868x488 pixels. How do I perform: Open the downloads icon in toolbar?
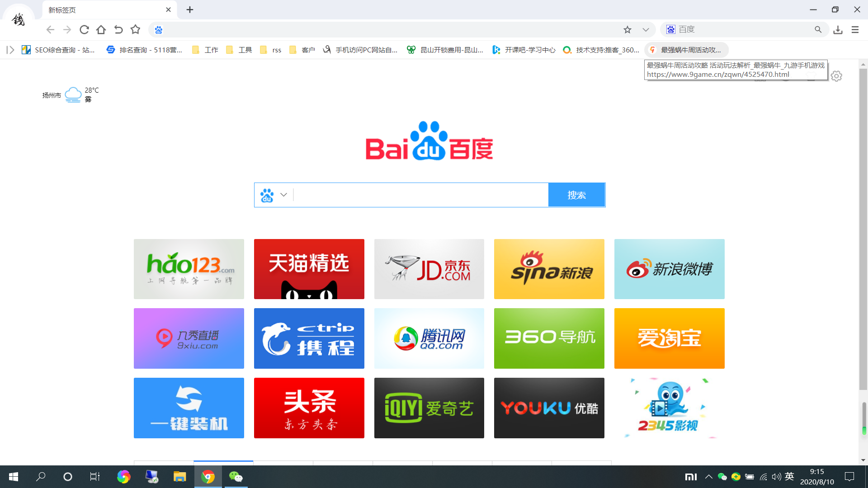pos(838,30)
